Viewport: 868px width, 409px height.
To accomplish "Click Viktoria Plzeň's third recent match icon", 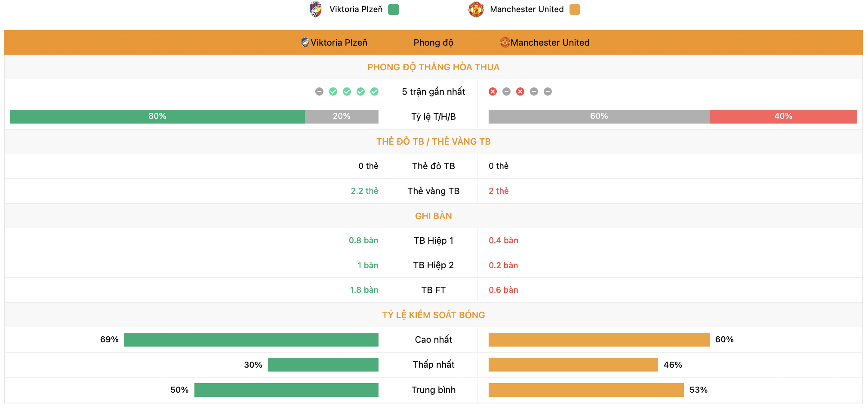I will 347,91.
